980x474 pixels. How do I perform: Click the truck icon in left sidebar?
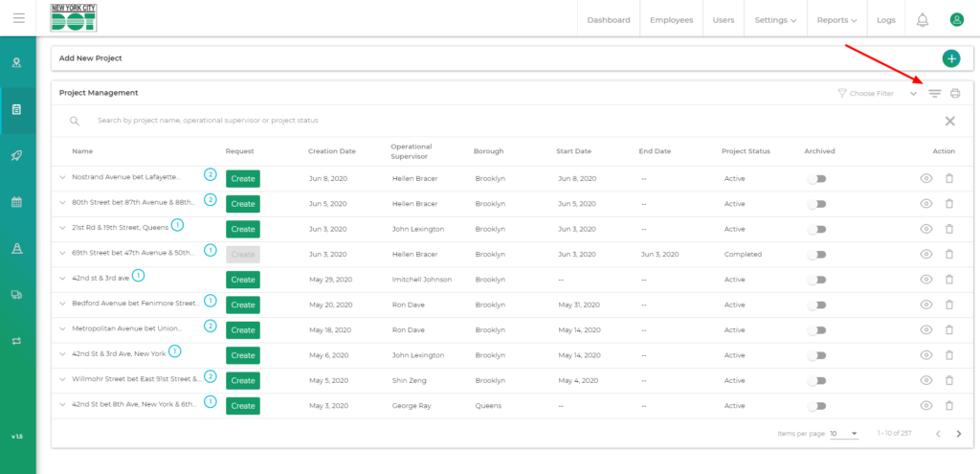tap(17, 295)
